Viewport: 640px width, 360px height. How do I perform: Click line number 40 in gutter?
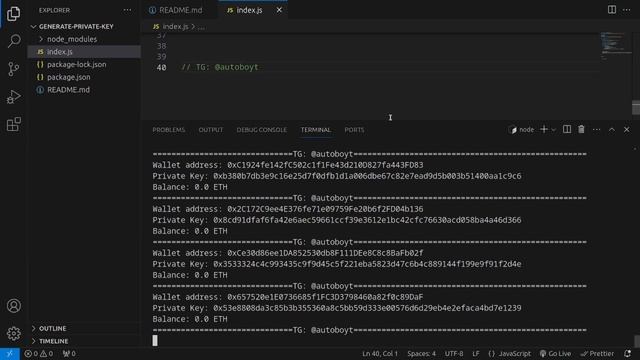pyautogui.click(x=161, y=67)
